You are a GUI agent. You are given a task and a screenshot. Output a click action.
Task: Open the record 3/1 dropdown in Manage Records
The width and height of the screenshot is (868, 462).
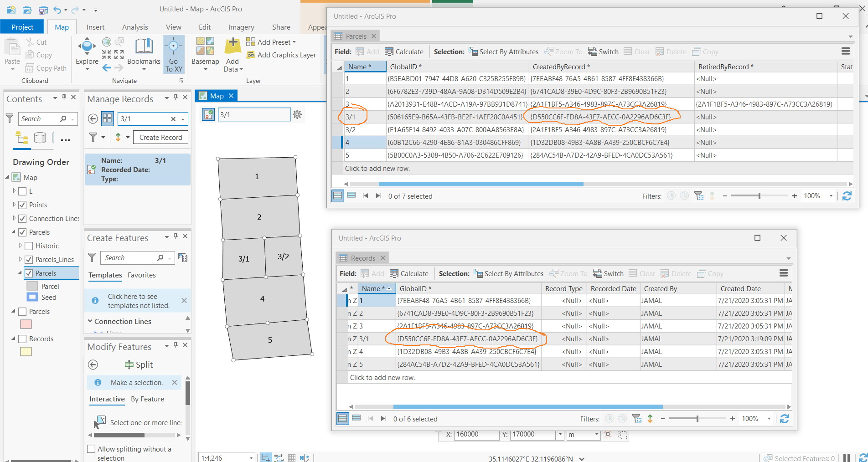[183, 119]
